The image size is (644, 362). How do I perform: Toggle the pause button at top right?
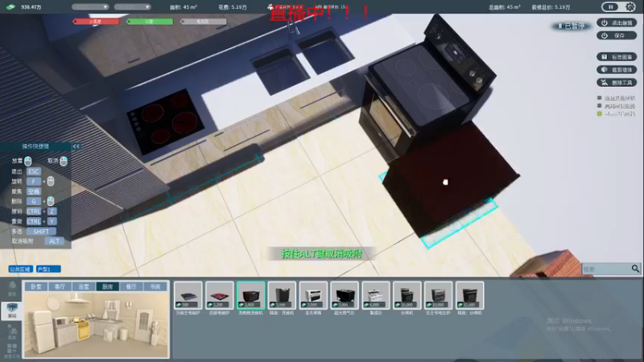[611, 7]
